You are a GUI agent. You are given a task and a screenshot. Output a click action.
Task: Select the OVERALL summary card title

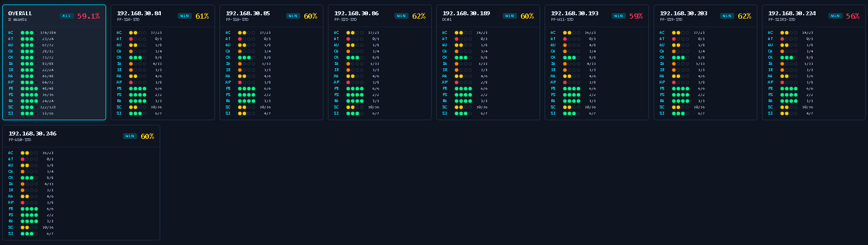point(20,14)
